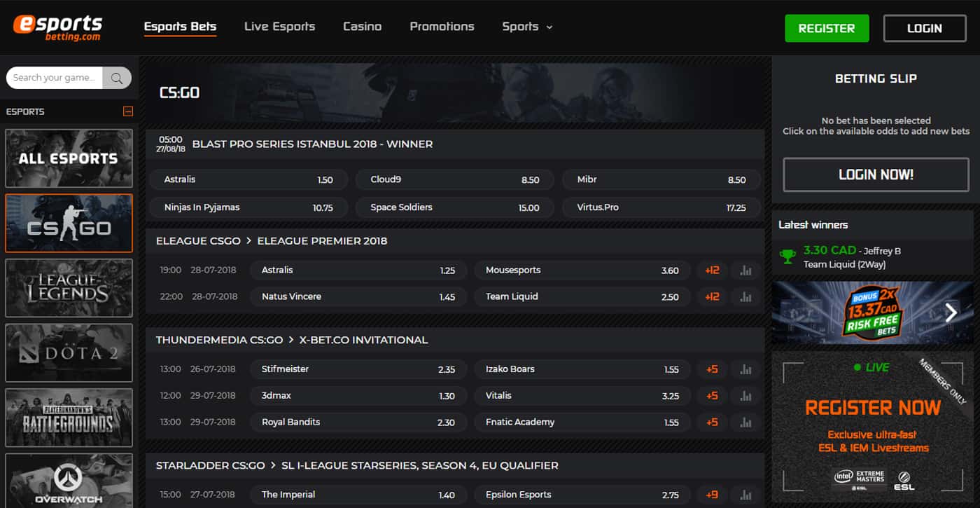The image size is (980, 508).
Task: Pick Team Liquid at 2.50
Action: pos(582,296)
